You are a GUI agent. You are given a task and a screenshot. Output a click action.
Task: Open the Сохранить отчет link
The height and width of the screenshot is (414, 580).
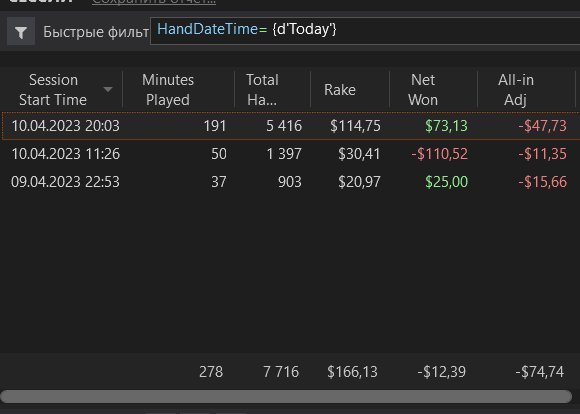pos(154,2)
